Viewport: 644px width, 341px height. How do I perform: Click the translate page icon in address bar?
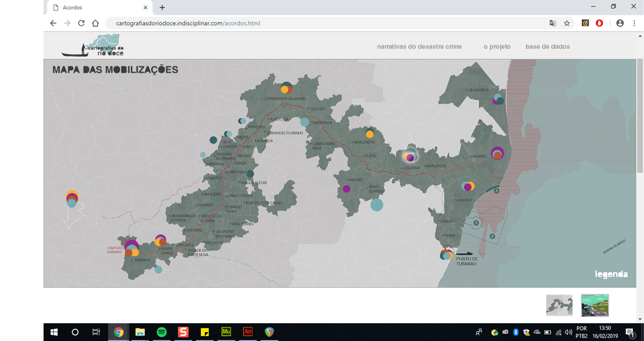click(553, 23)
